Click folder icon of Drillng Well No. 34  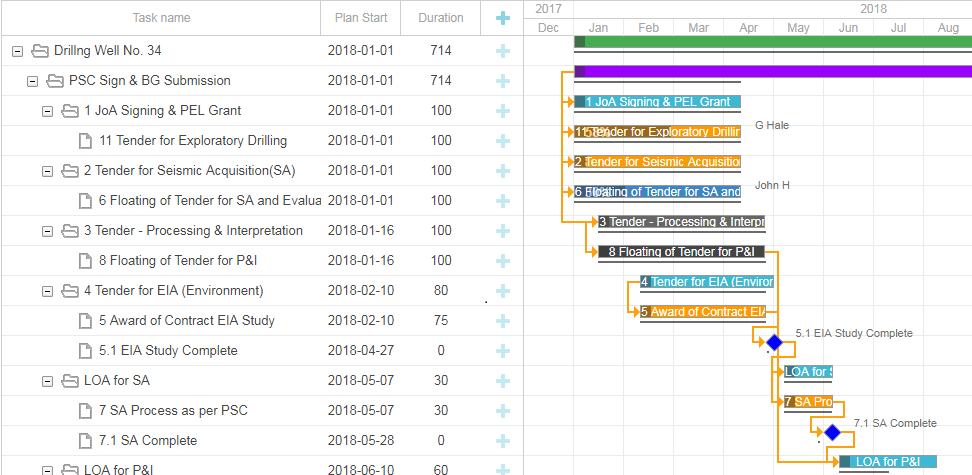coord(40,51)
